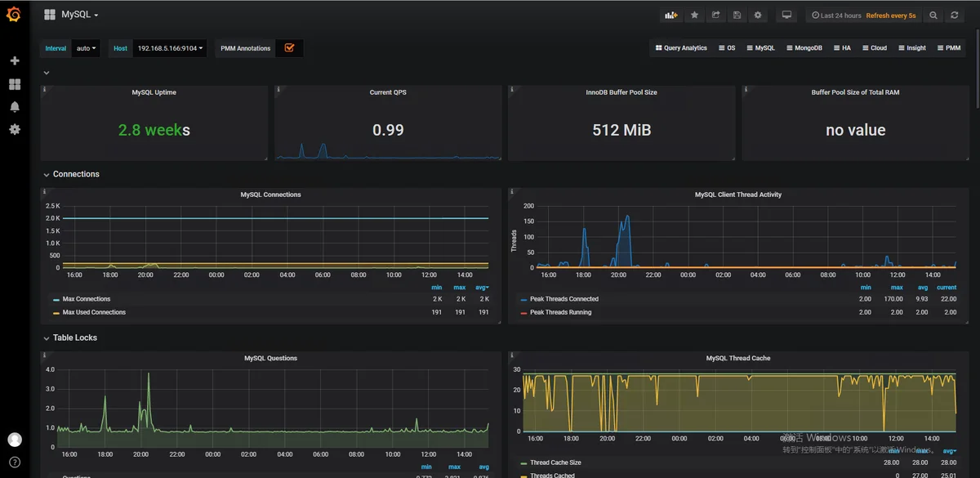Cycle view mode with the monitor icon
This screenshot has width=980, height=478.
pyautogui.click(x=786, y=15)
